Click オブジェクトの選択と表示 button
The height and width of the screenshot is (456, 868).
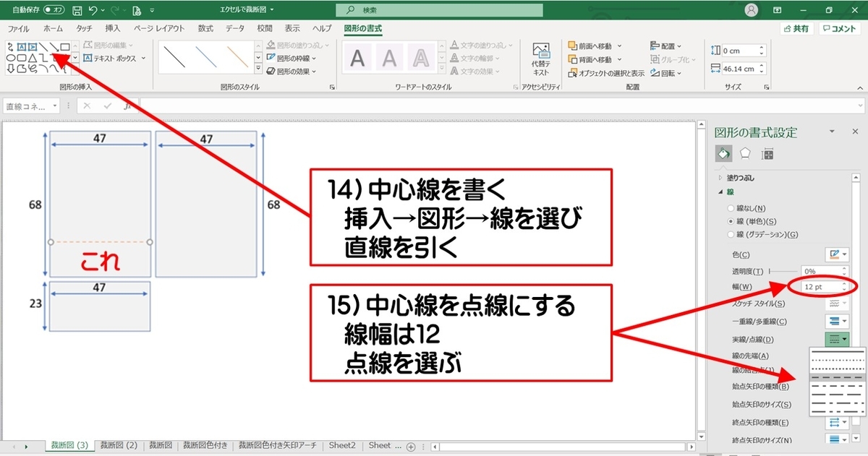[x=606, y=73]
